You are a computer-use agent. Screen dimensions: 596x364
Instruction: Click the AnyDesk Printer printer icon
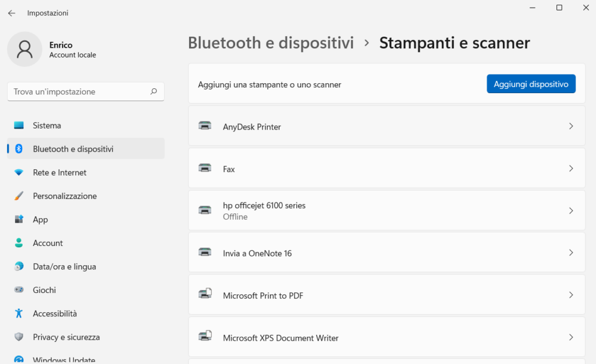coord(205,126)
